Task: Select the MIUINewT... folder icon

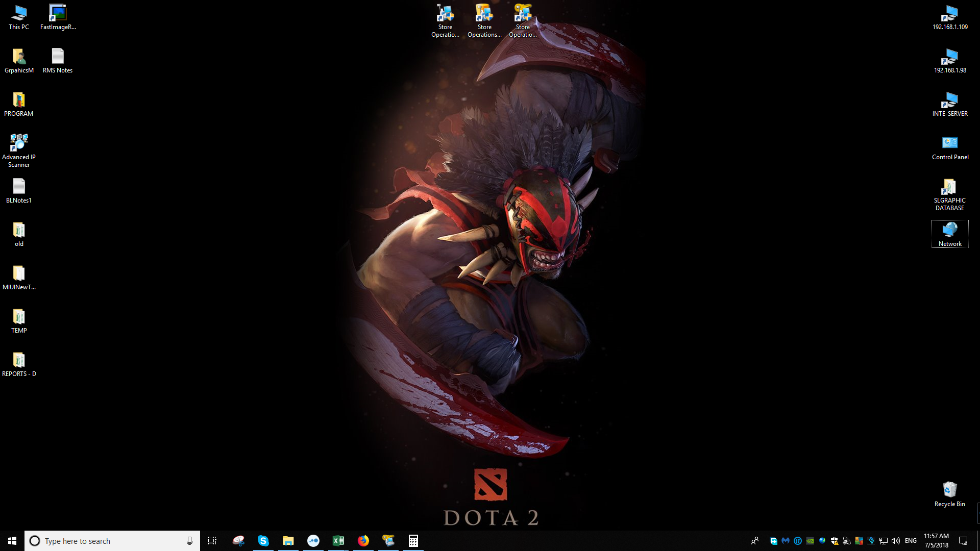Action: [x=19, y=278]
